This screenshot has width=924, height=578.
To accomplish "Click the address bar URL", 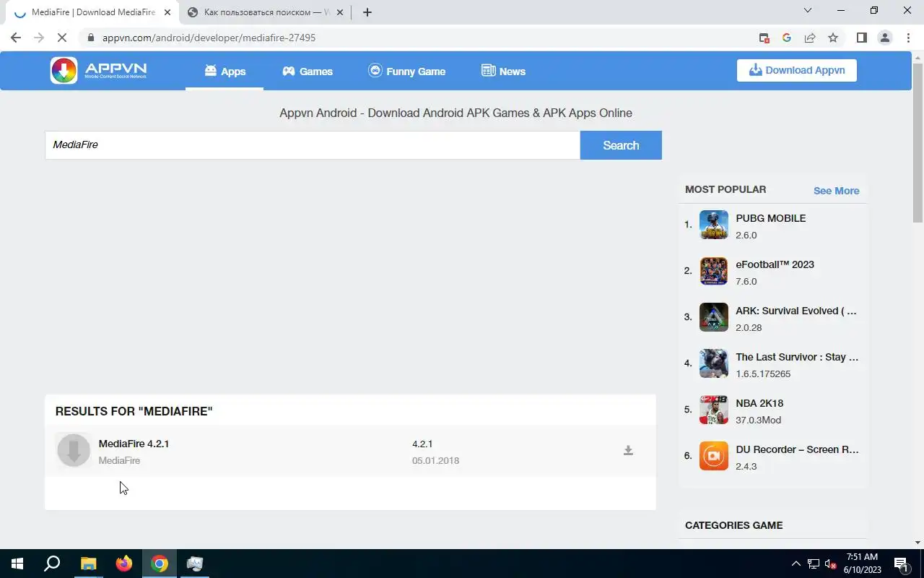I will (209, 38).
